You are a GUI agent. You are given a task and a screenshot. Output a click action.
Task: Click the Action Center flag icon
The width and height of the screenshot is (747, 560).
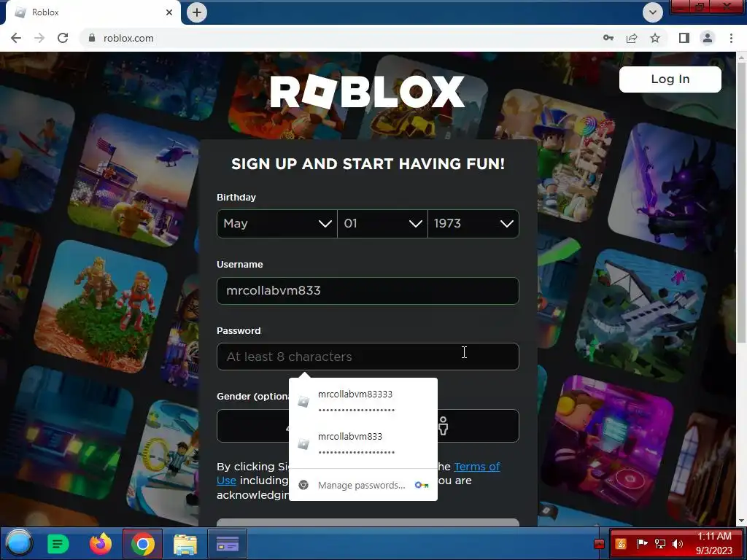pos(642,543)
